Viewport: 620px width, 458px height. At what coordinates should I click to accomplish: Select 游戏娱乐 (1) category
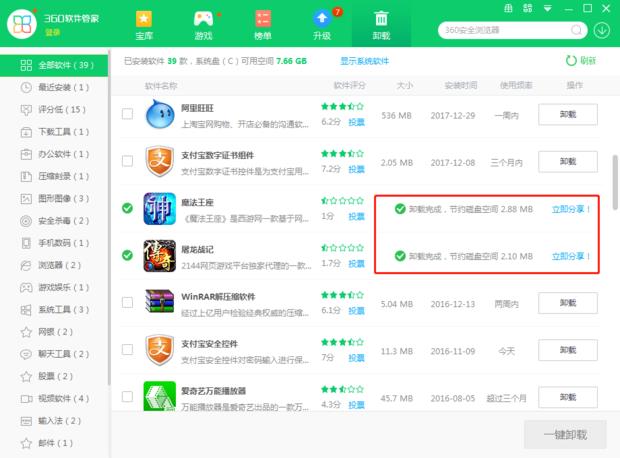pos(54,288)
